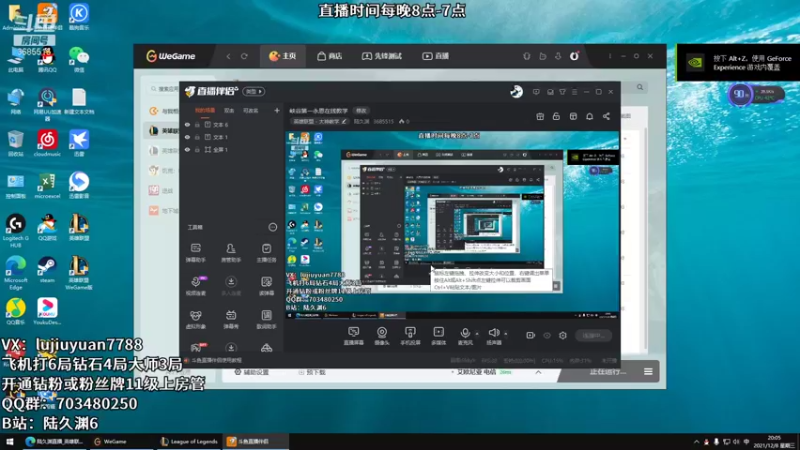Toggle lock on 文本 1 source
This screenshot has height=450, width=800.
(197, 137)
